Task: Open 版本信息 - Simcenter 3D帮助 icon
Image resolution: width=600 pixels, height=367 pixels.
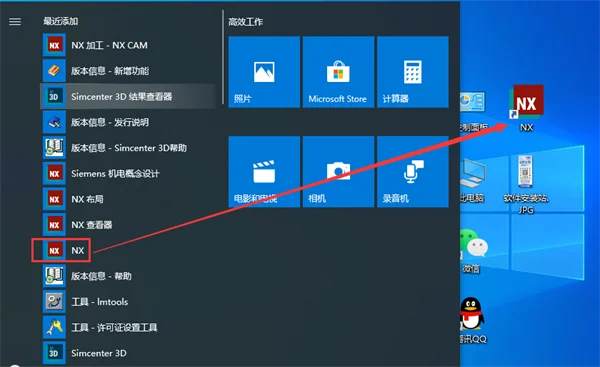Action: 54,148
